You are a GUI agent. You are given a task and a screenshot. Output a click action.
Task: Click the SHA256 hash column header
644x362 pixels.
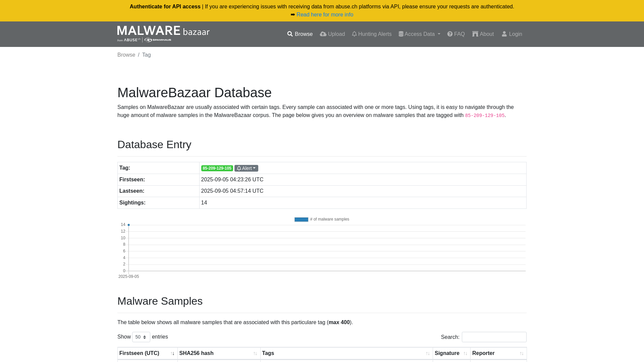click(x=219, y=353)
